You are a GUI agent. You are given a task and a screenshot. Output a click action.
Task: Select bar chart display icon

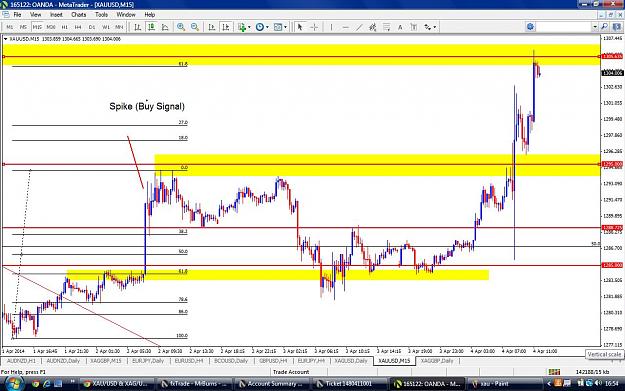138,27
